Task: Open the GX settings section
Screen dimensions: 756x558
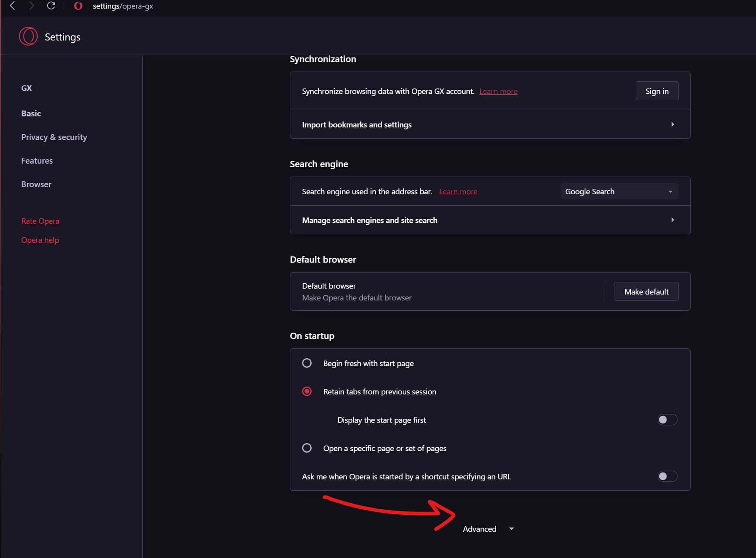Action: coord(27,88)
